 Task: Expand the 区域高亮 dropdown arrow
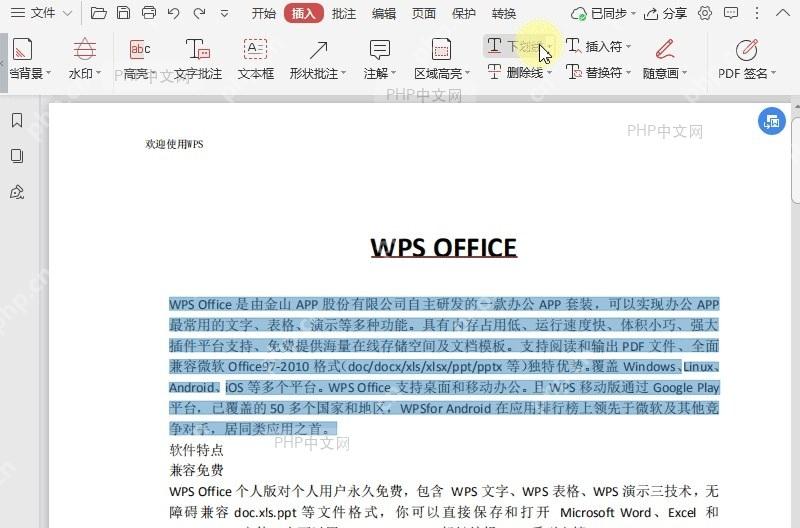click(x=468, y=73)
